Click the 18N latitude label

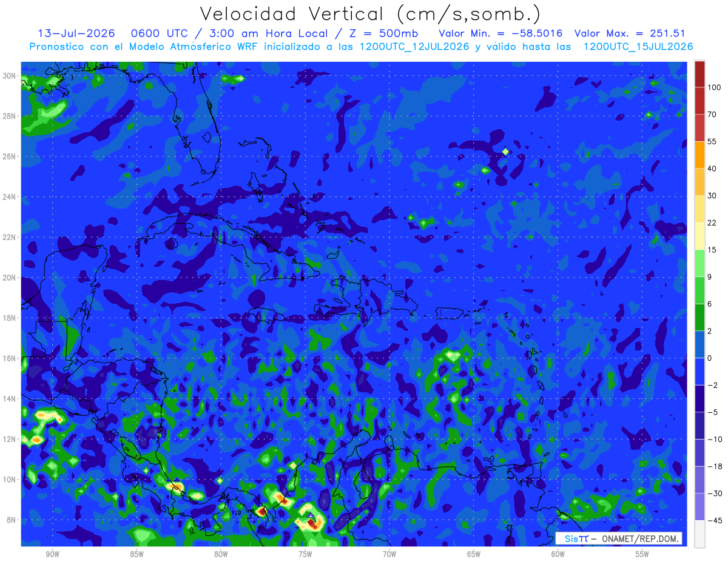click(x=10, y=318)
